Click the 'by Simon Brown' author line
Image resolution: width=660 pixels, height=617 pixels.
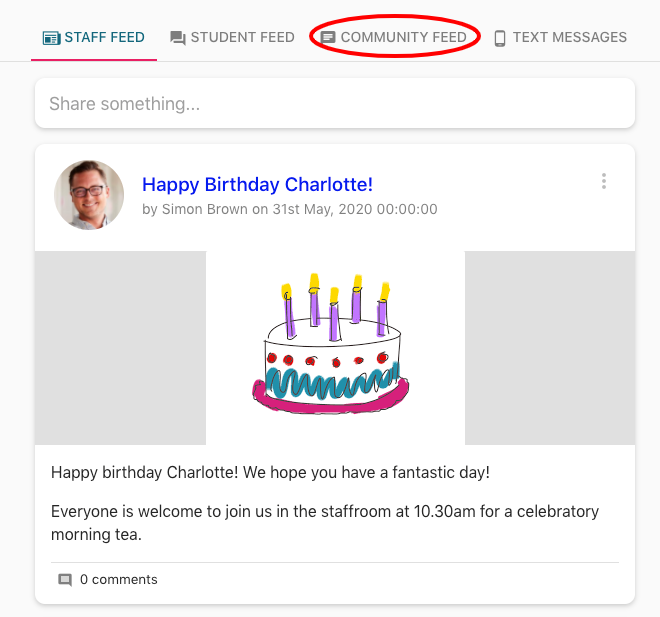(x=289, y=210)
